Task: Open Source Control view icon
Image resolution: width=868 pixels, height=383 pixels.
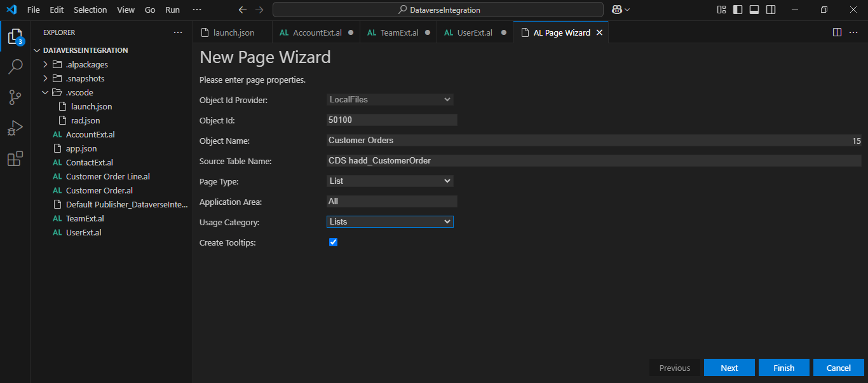Action: coord(15,97)
